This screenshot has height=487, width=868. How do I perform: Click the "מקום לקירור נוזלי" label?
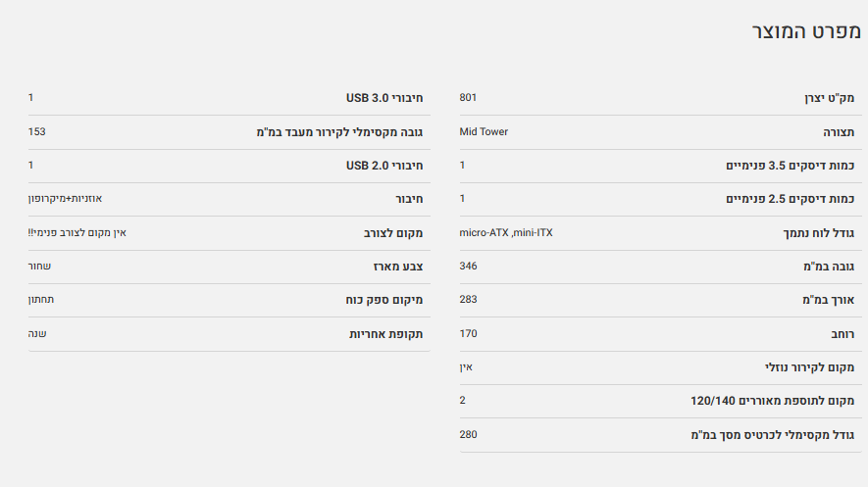[x=809, y=367]
